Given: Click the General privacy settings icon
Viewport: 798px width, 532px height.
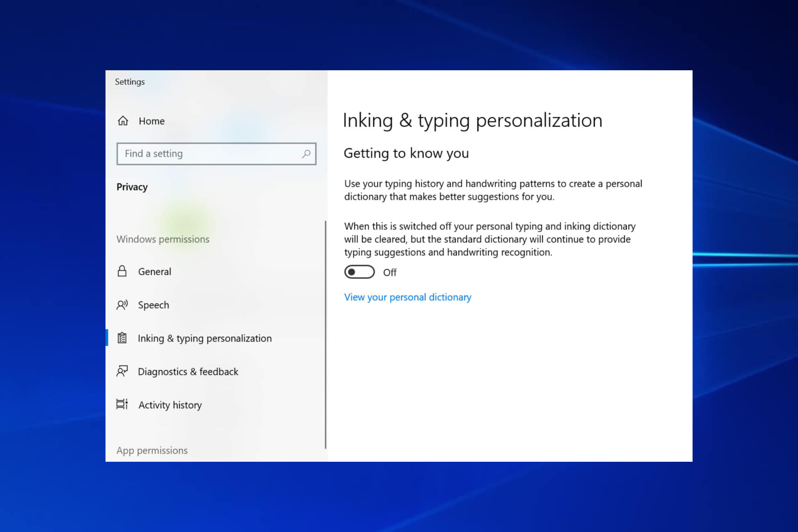Looking at the screenshot, I should pyautogui.click(x=122, y=271).
